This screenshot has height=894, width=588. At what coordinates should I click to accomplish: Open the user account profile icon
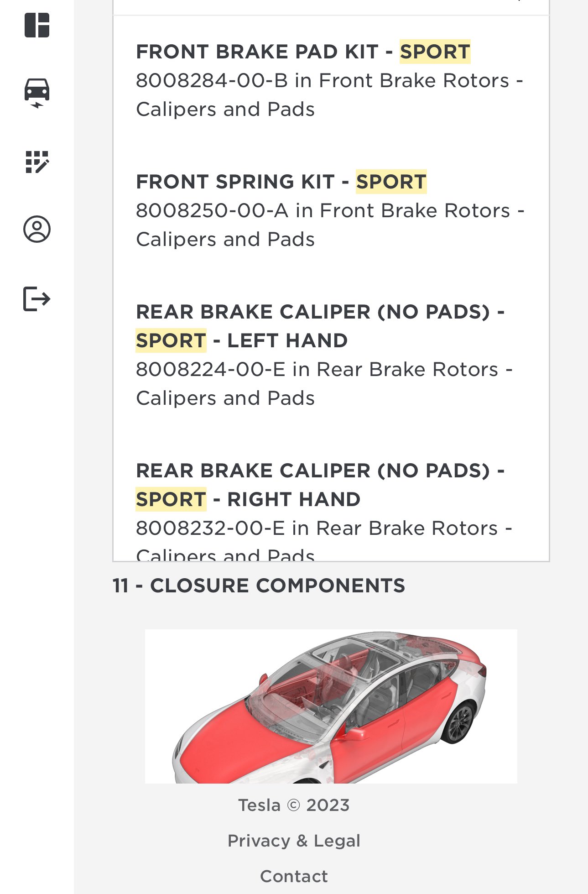click(37, 229)
